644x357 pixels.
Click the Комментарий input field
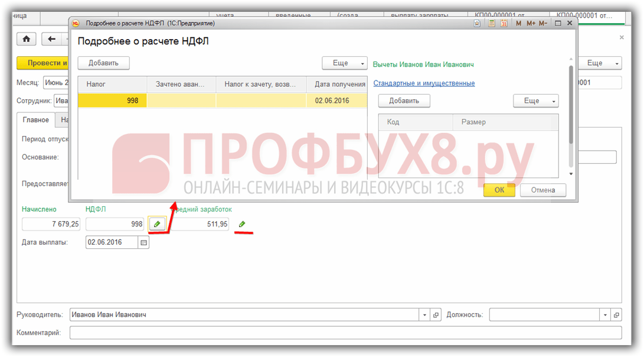(345, 333)
